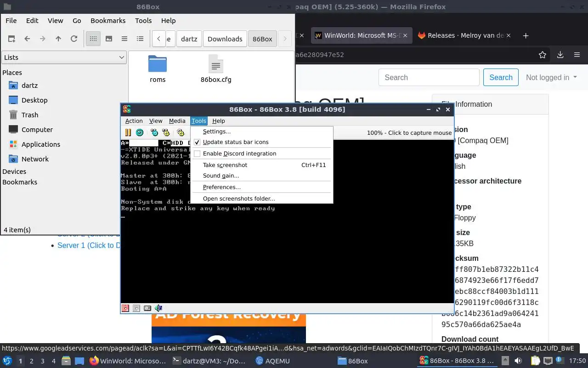
Task: Click the network icon in system tray
Action: coord(548,361)
